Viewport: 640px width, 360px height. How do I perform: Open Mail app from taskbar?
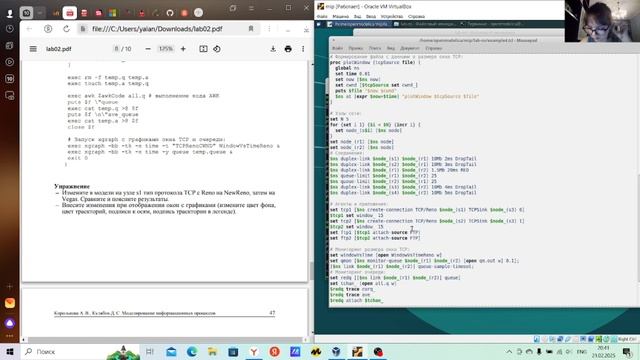point(171,351)
